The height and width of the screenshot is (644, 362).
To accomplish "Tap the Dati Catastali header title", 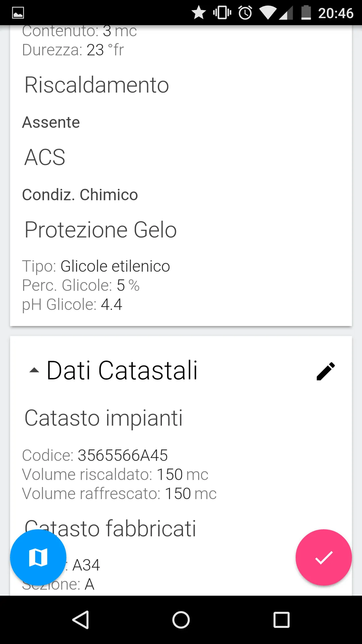I will pos(122,371).
